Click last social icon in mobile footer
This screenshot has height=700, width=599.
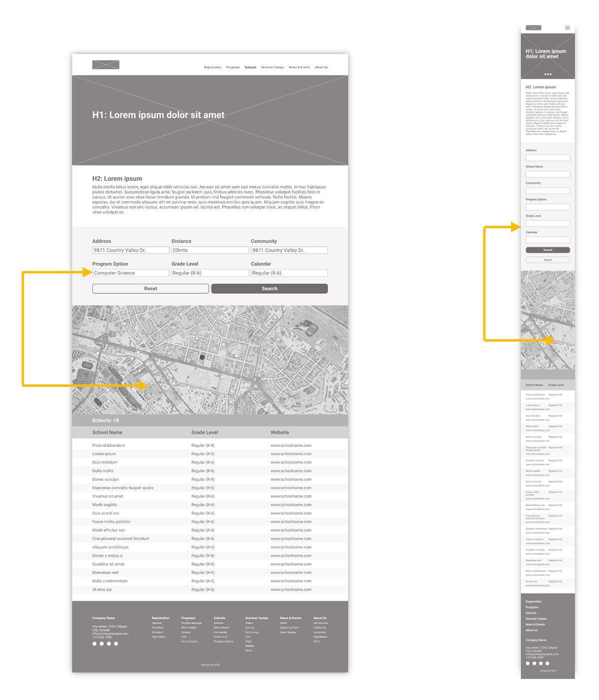(x=547, y=664)
